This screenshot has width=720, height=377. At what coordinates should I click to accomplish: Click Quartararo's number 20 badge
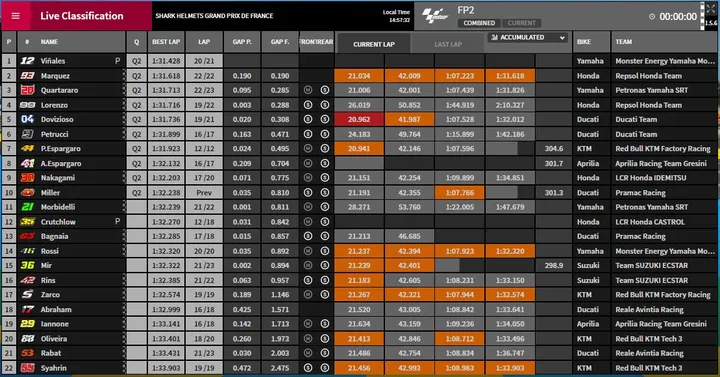28,90
